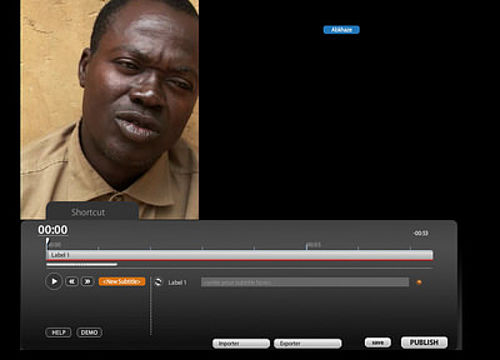Screen dimensions: 500x360
Task: Save the subtitle project
Action: tap(378, 343)
